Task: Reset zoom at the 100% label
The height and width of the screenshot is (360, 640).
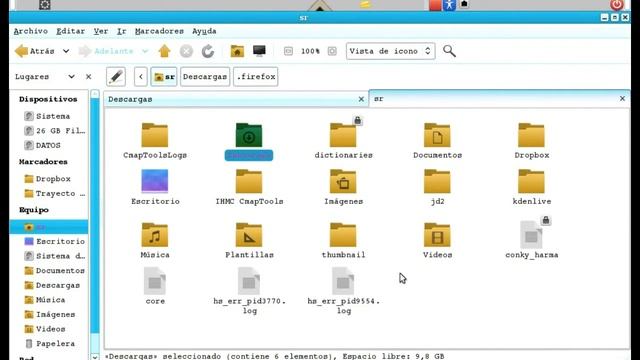Action: pos(310,51)
